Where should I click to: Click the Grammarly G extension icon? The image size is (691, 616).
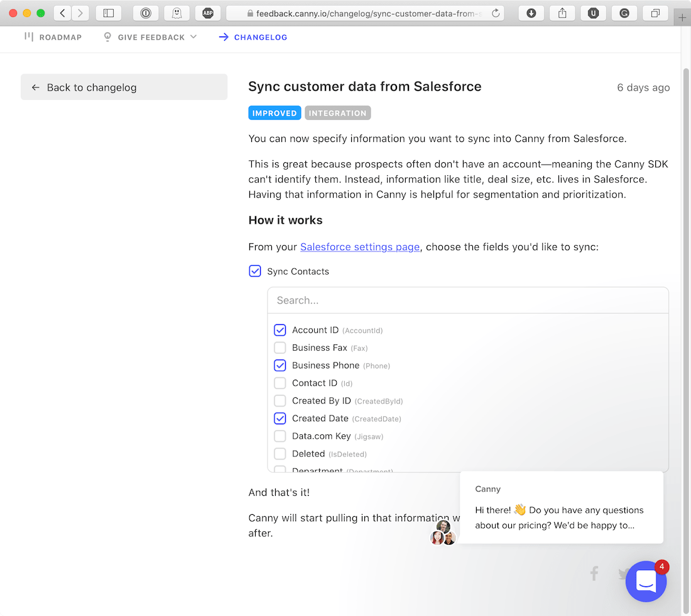point(624,13)
